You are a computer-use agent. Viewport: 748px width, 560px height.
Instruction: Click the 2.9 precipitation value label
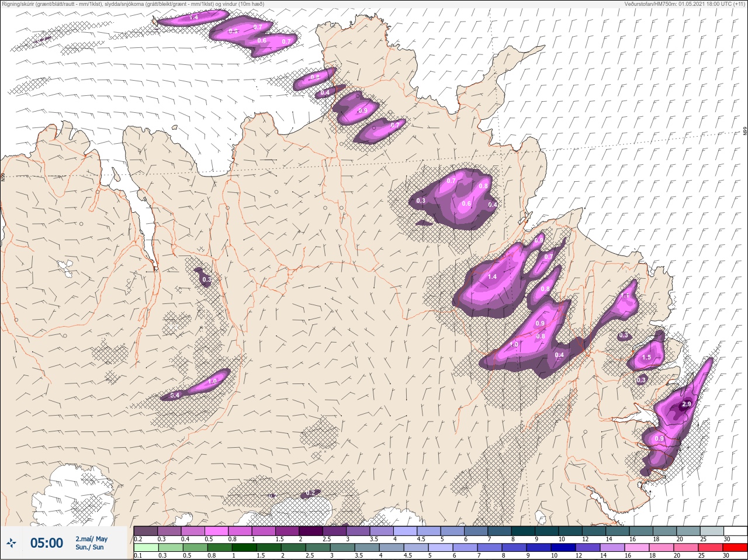(687, 405)
